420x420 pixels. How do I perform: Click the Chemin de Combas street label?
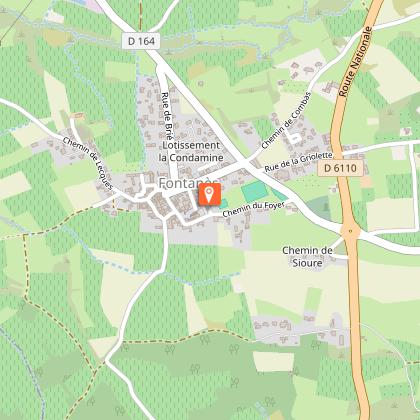pyautogui.click(x=286, y=120)
